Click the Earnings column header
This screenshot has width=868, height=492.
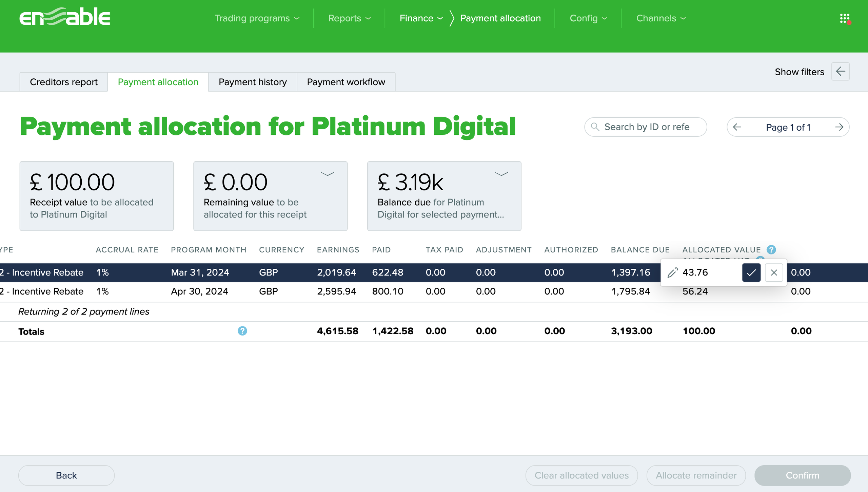point(338,250)
